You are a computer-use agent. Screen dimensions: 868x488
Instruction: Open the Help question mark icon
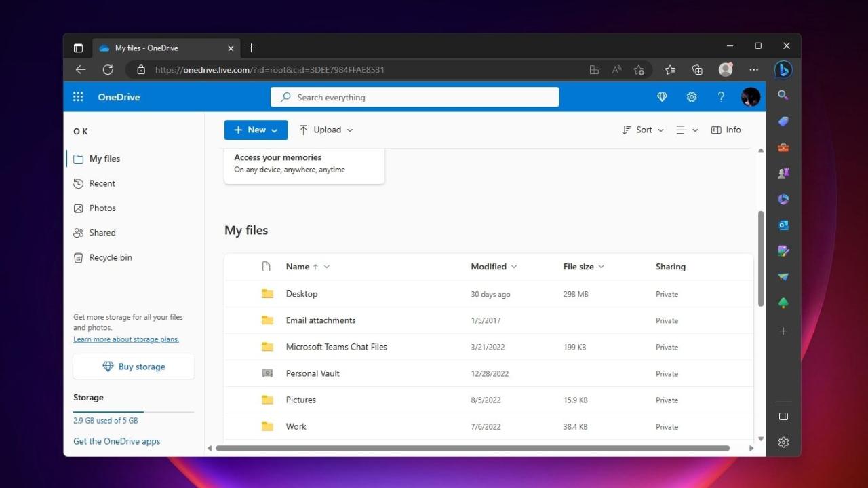(x=721, y=97)
